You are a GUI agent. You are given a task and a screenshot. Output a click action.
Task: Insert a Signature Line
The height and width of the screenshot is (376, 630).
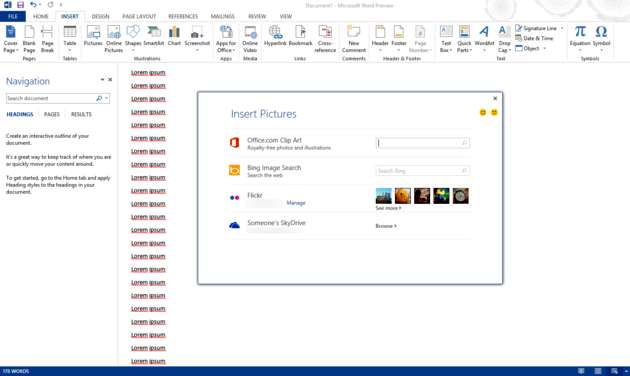pos(536,28)
